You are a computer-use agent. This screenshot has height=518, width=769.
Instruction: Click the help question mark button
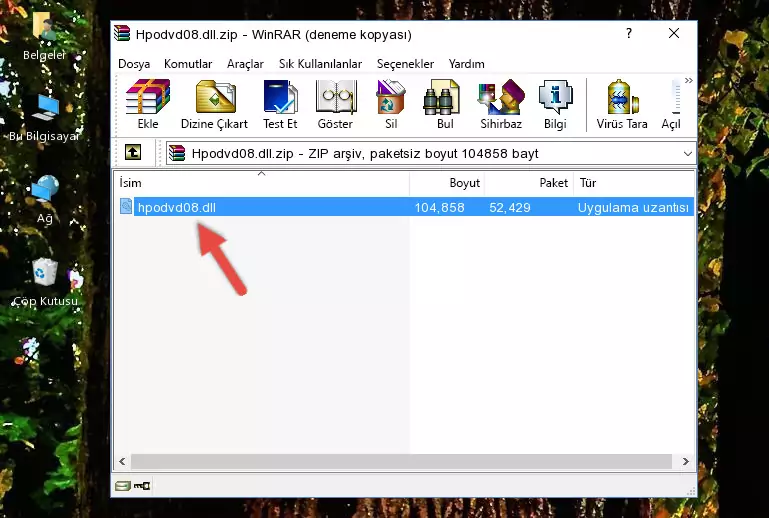pos(629,33)
